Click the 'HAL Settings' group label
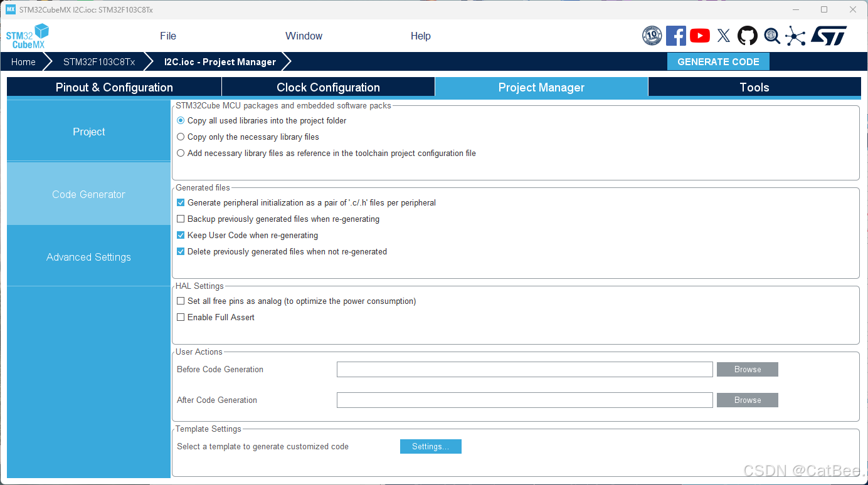868x485 pixels. coord(199,286)
